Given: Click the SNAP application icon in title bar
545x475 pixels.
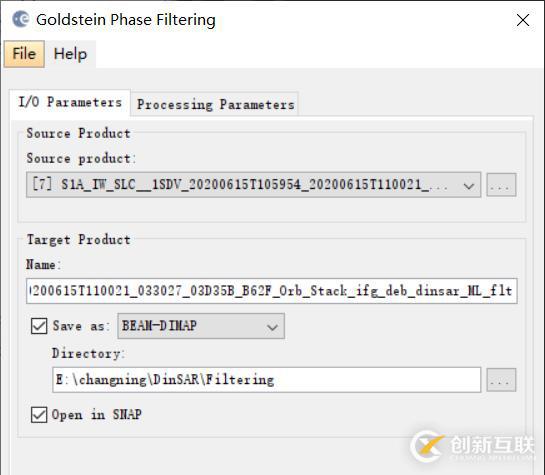Looking at the screenshot, I should click(21, 19).
